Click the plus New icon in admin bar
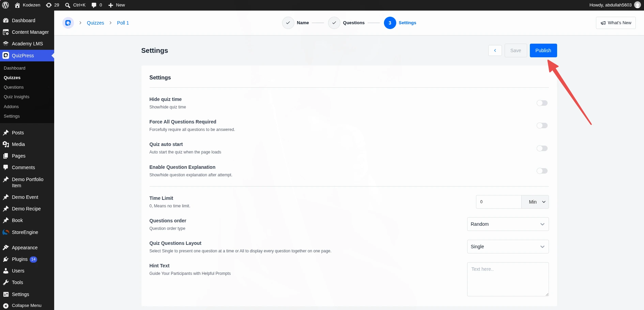This screenshot has width=644, height=310. 111,5
